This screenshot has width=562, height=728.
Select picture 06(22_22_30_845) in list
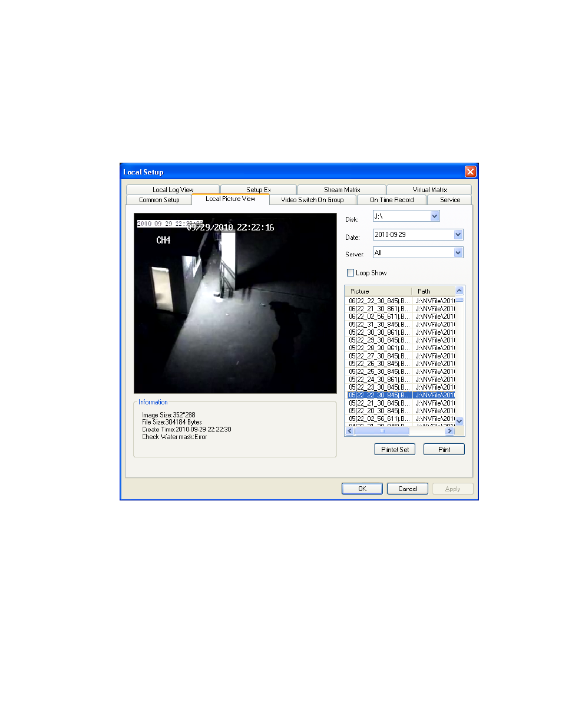point(401,301)
